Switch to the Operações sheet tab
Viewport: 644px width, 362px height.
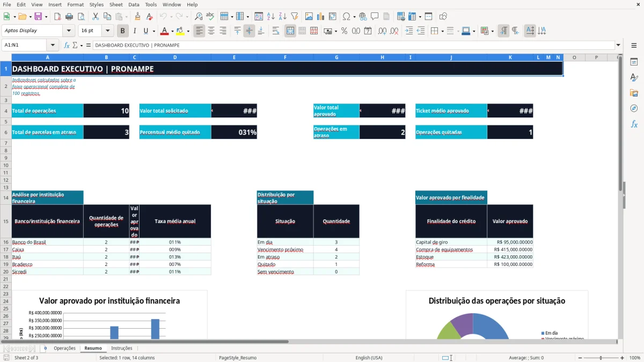pyautogui.click(x=64, y=348)
